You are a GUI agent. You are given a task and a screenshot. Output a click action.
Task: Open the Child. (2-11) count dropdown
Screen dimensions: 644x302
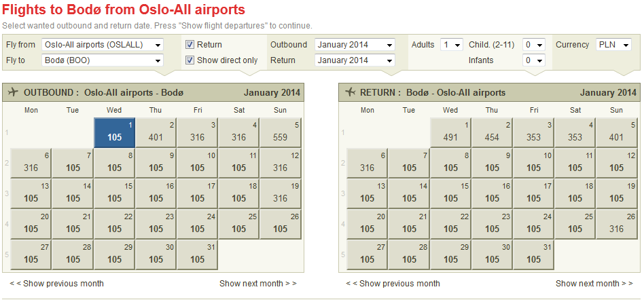tap(534, 44)
